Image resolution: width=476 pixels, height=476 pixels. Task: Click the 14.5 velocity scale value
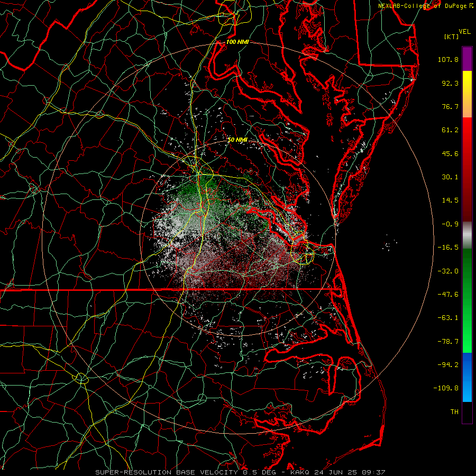[450, 200]
